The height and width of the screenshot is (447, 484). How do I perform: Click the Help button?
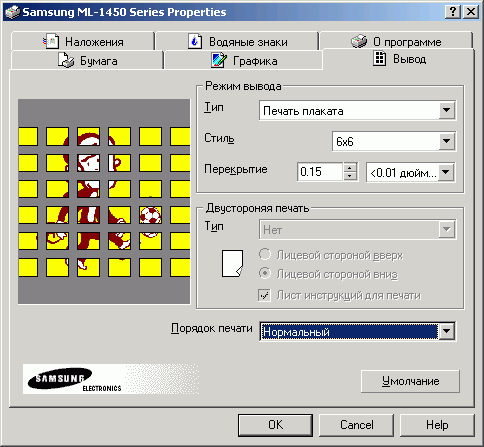[x=437, y=425]
